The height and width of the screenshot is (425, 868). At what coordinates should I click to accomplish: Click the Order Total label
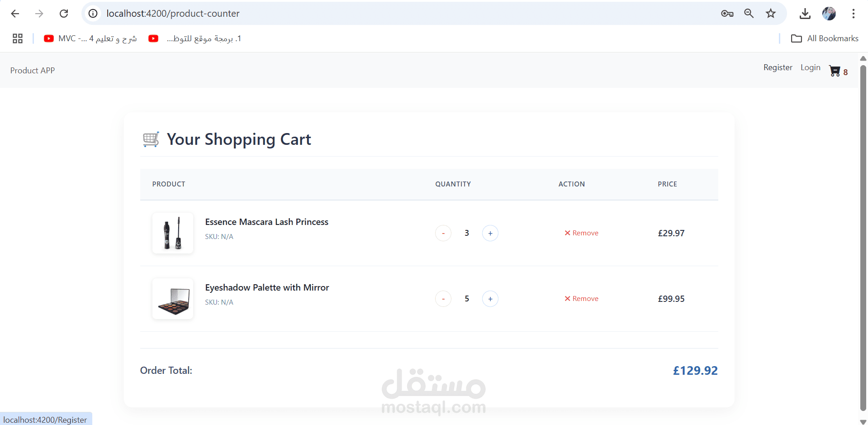[166, 371]
